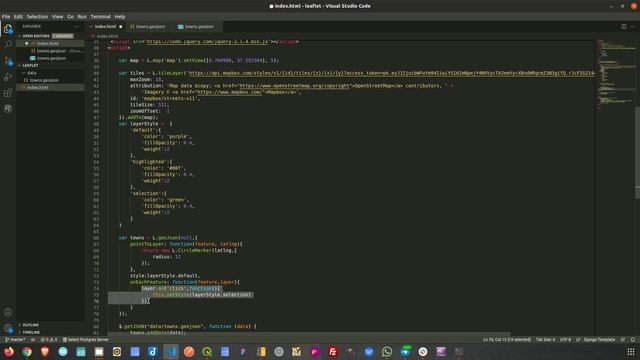Click the index.html breadcrumb above the code
This screenshot has height=360, width=640.
pos(107,36)
